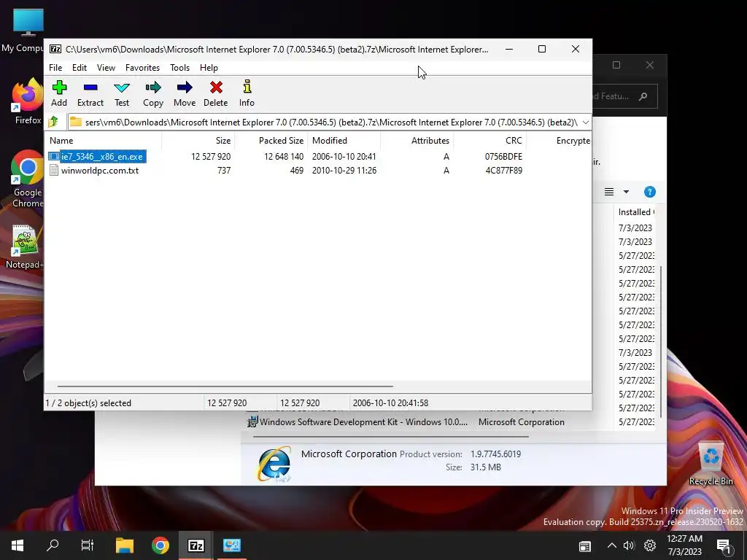Click the Programs window vertical scrollbar
Viewport: 747px width, 560px height.
pos(660,341)
